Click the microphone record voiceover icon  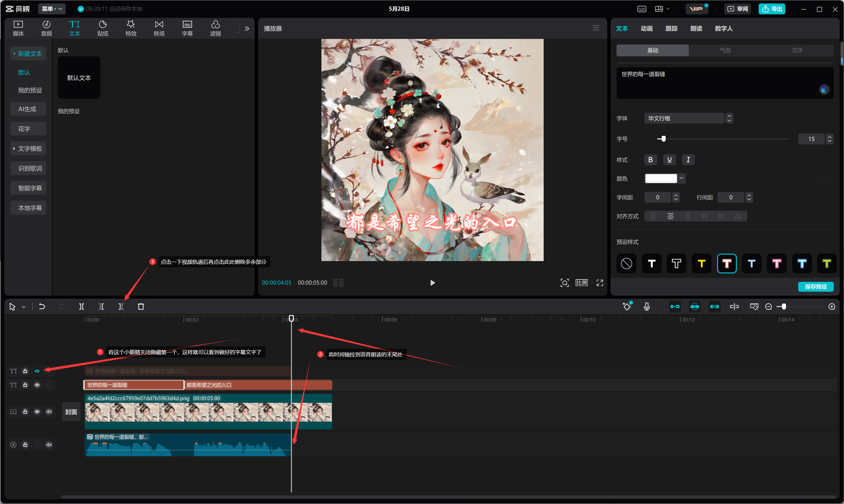coord(647,307)
